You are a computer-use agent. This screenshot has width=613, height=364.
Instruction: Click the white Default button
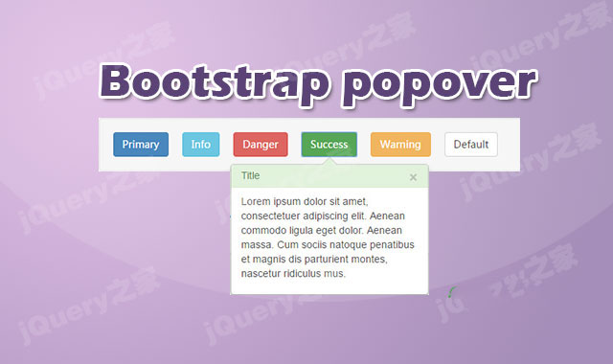(x=470, y=145)
